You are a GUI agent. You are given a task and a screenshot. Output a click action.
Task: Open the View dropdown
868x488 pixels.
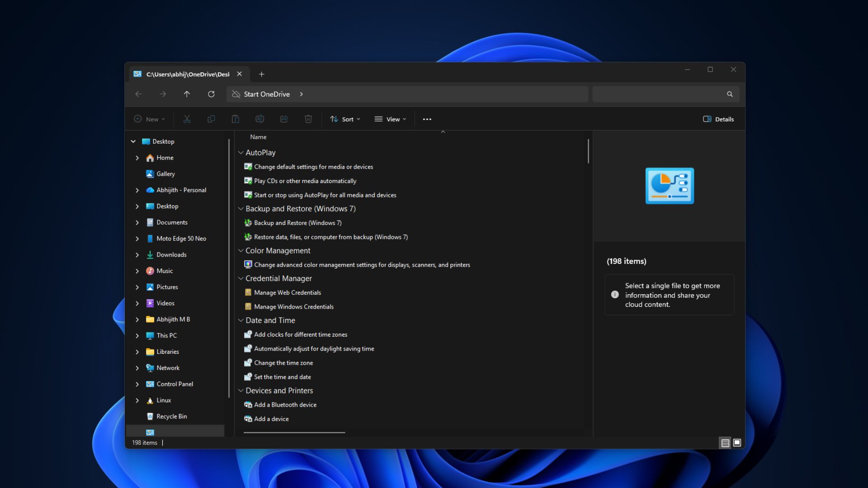tap(390, 119)
